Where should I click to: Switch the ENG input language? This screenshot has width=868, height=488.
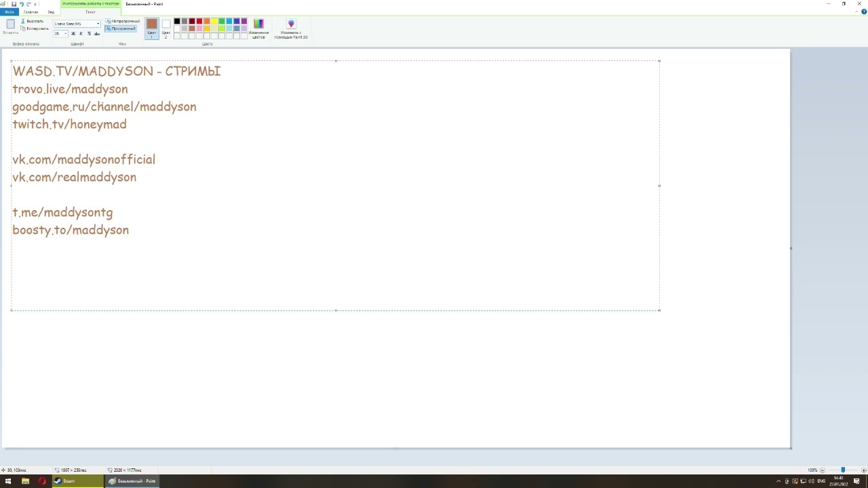tap(821, 481)
